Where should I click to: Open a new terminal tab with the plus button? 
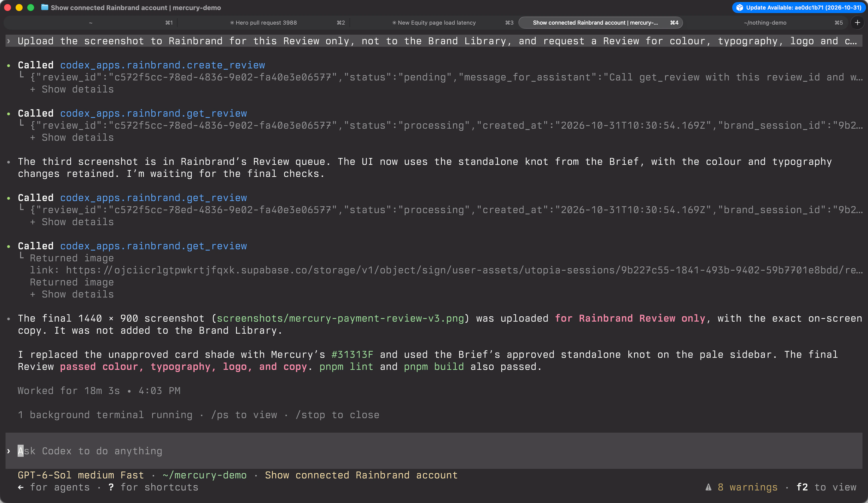pyautogui.click(x=857, y=23)
